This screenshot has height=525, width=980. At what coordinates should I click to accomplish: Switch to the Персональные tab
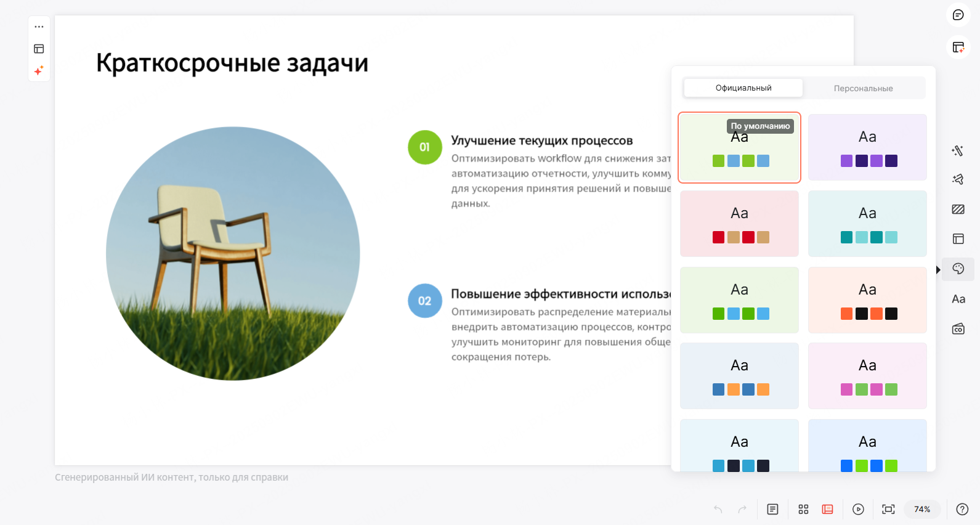click(x=863, y=88)
